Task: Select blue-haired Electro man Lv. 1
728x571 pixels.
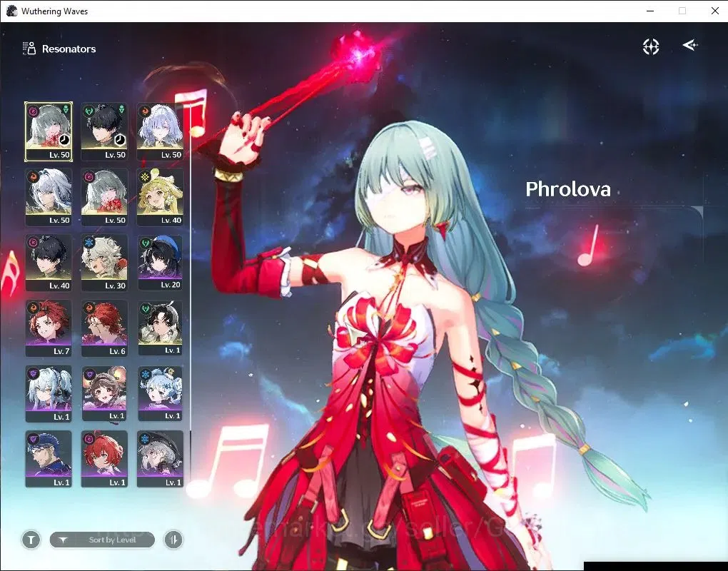Action: 49,459
